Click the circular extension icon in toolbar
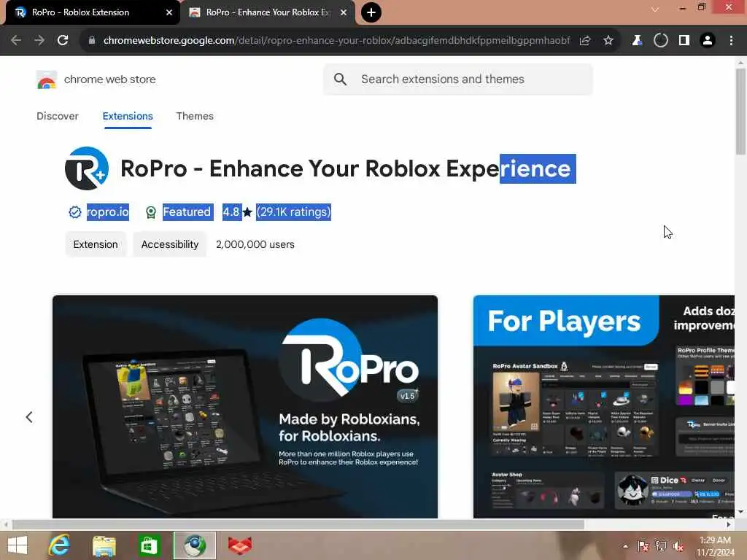The height and width of the screenshot is (560, 747). 661,41
